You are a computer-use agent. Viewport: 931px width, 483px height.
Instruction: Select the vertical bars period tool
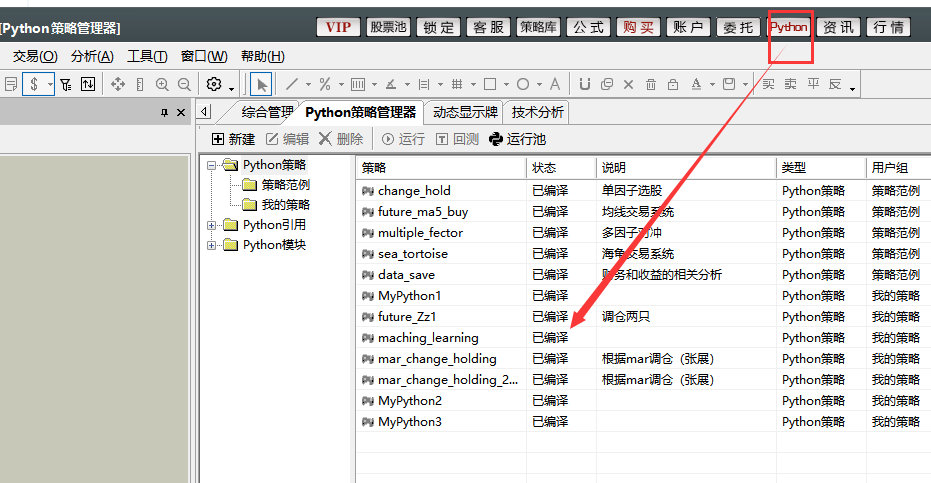357,84
